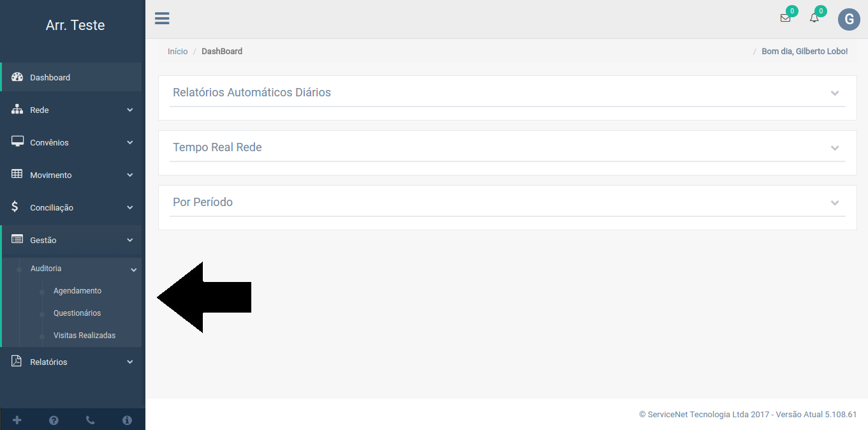This screenshot has height=430, width=868.
Task: Open help question mark icon
Action: click(x=54, y=420)
